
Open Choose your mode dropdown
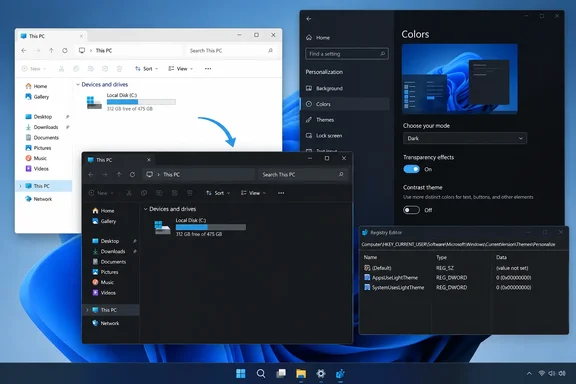465,139
